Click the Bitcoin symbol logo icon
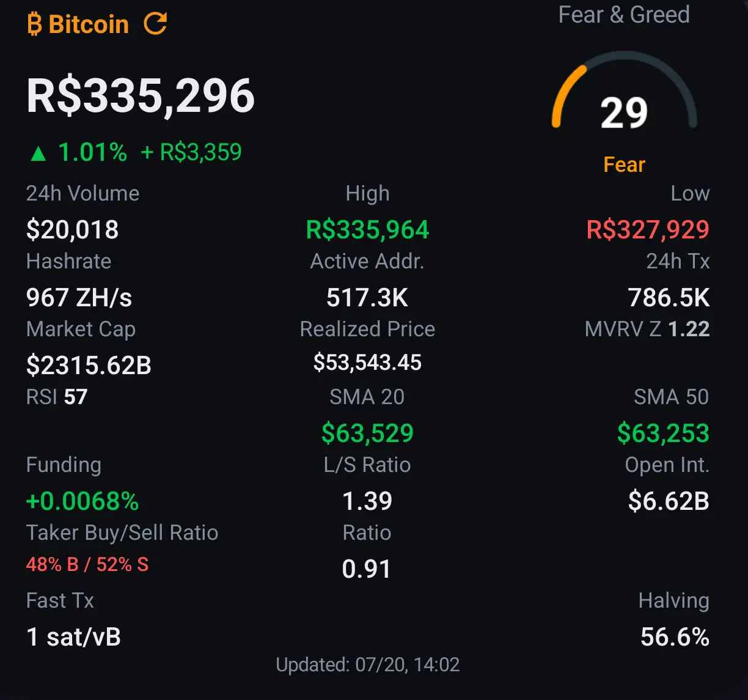This screenshot has height=700, width=748. (35, 25)
